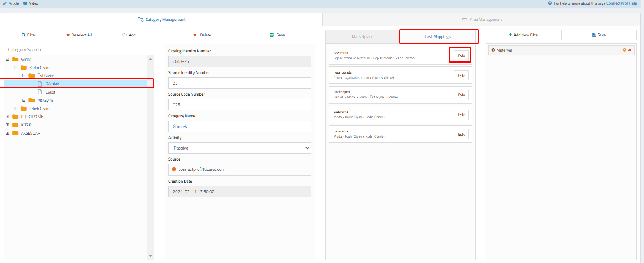Click the Video play icon
644x263 pixels.
[x=25, y=3]
